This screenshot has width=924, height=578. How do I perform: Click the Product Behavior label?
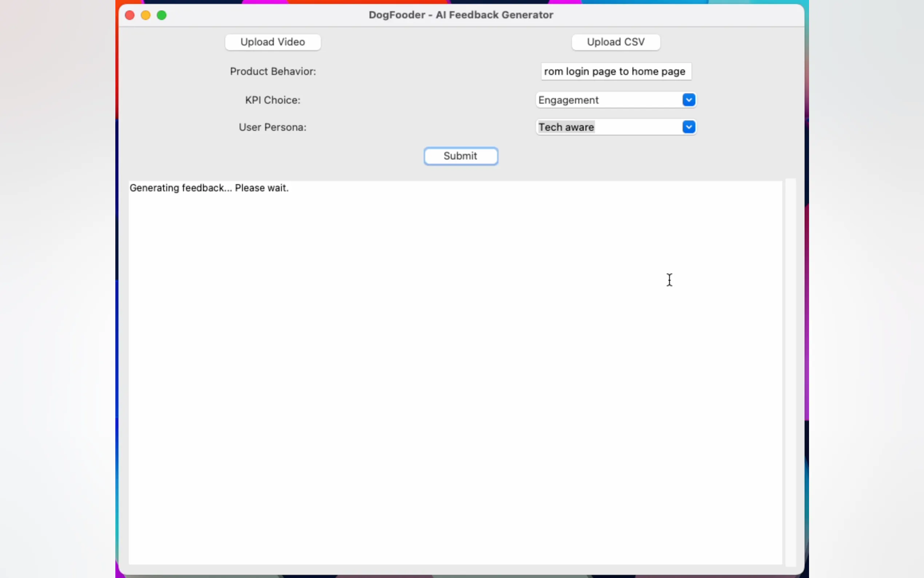(273, 71)
